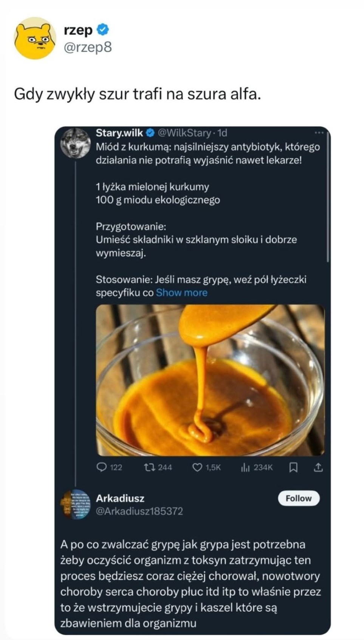Open the @Arkadiusz185372 handle
The width and height of the screenshot is (364, 640).
click(x=139, y=511)
